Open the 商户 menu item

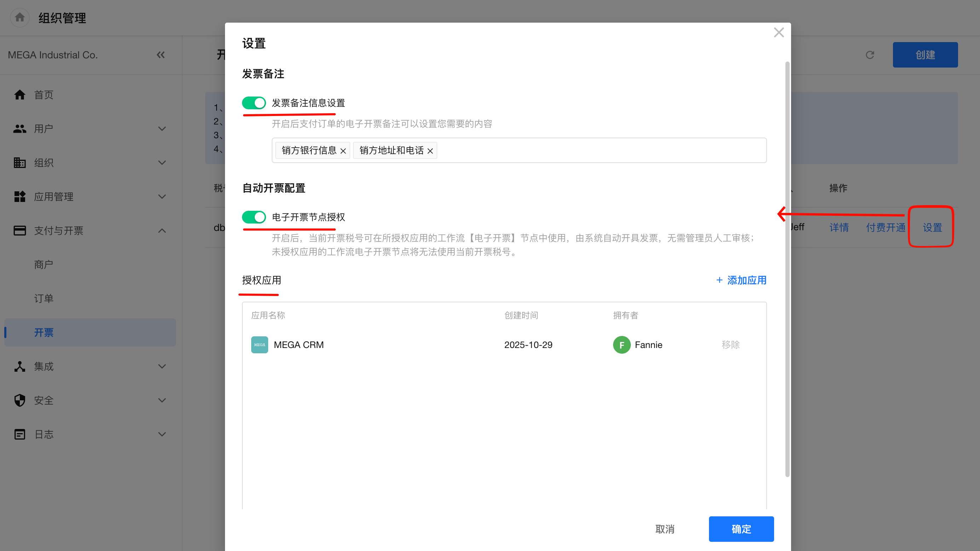(x=44, y=265)
